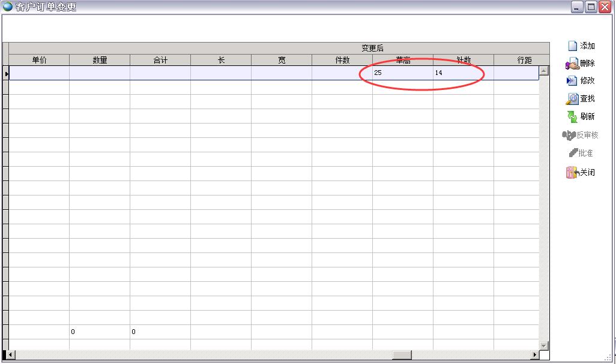
Task: Click the 删除 (Delete) icon
Action: [x=572, y=64]
